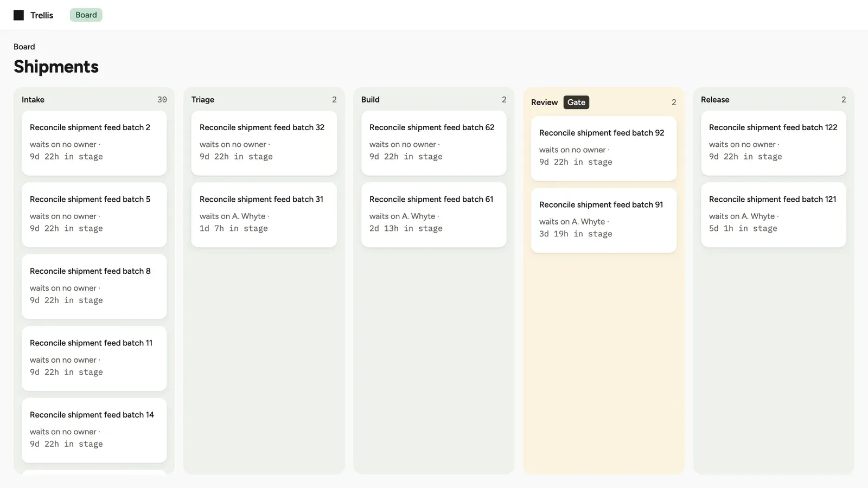
Task: Click '1d 7h in stage' on batch 31
Action: point(234,229)
